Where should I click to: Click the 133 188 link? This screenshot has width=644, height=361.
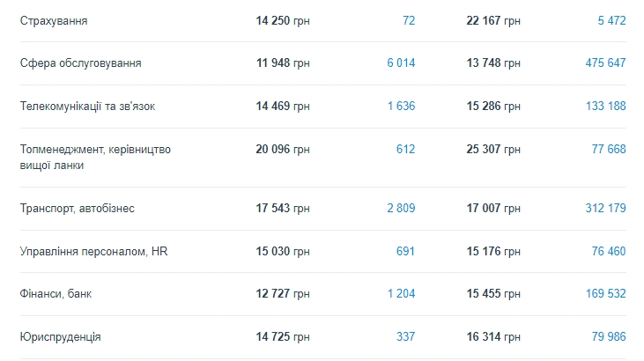pyautogui.click(x=605, y=107)
